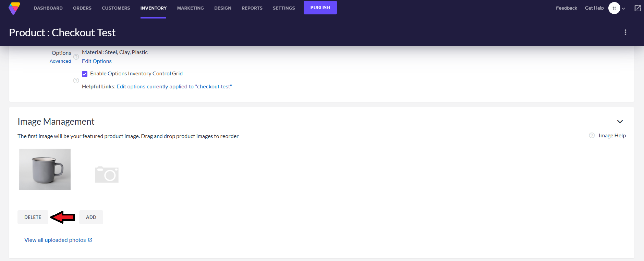644x261 pixels.
Task: Click the help icon beside Options
Action: point(76,57)
